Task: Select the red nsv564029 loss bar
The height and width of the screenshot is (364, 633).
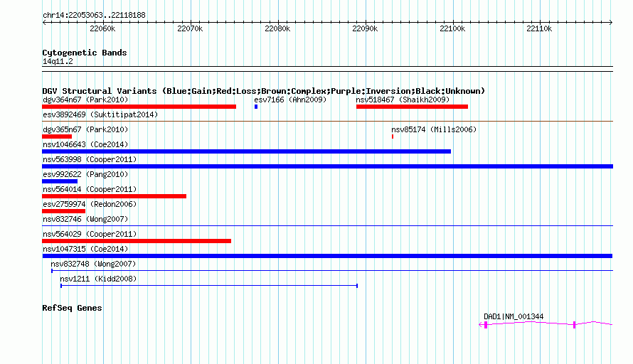Action: [x=137, y=241]
